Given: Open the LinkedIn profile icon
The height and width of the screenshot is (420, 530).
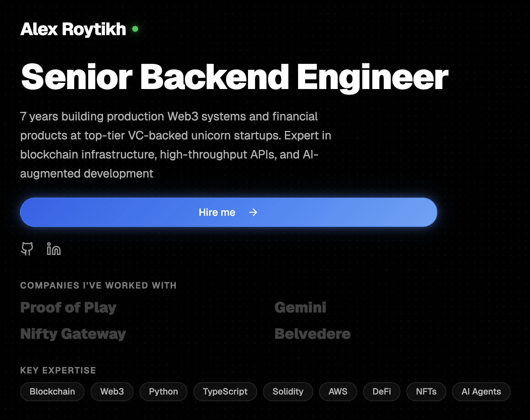Looking at the screenshot, I should [x=54, y=249].
